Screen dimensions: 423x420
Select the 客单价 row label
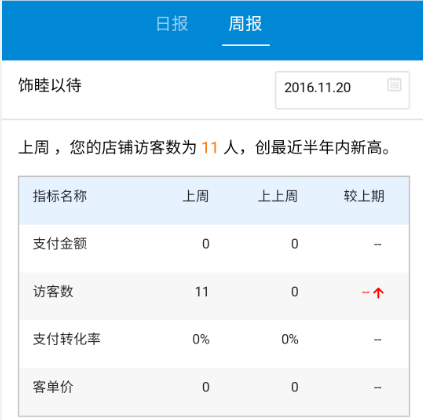pyautogui.click(x=53, y=387)
